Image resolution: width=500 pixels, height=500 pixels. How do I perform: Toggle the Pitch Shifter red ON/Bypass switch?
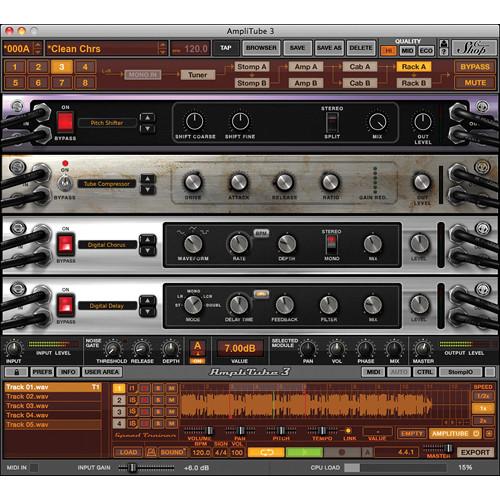(65, 122)
